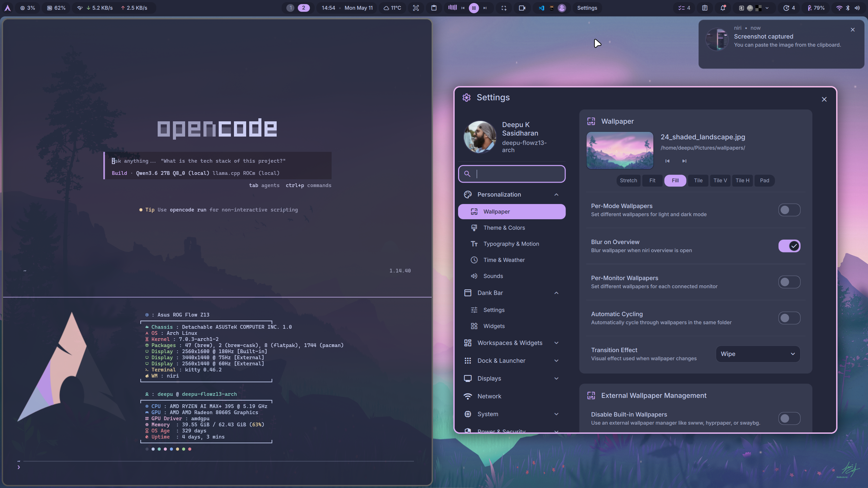Disable Blur on Overview toggle
This screenshot has height=488, width=868.
coord(789,246)
